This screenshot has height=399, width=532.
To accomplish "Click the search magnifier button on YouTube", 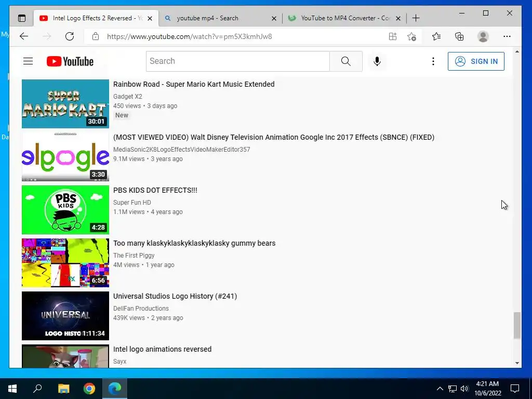I will coord(345,61).
